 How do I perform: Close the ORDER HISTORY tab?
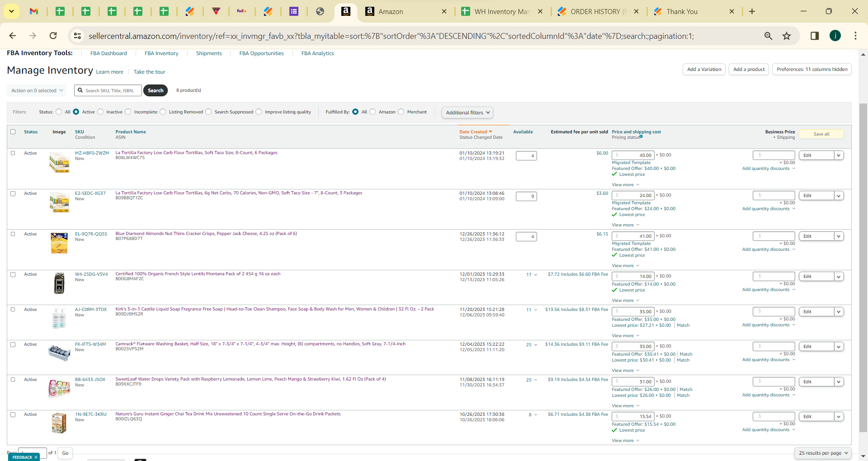click(636, 11)
